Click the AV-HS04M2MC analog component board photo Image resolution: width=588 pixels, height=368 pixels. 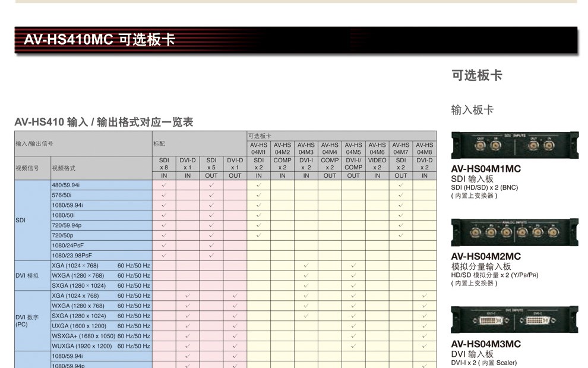click(x=514, y=233)
